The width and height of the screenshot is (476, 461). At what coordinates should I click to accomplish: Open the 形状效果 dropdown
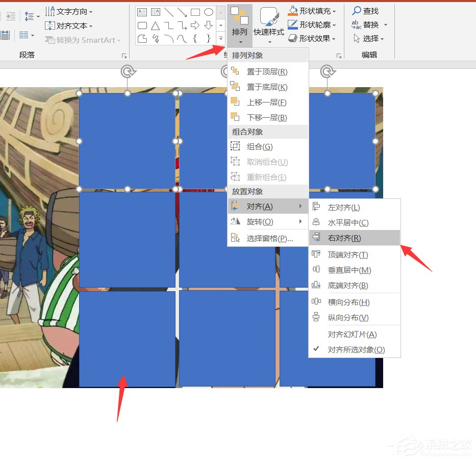[x=312, y=38]
